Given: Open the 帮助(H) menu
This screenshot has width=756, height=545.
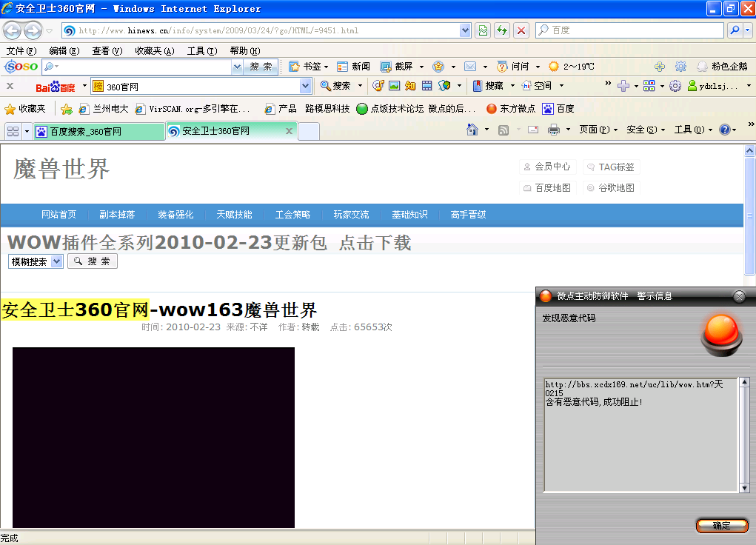Looking at the screenshot, I should tap(245, 50).
